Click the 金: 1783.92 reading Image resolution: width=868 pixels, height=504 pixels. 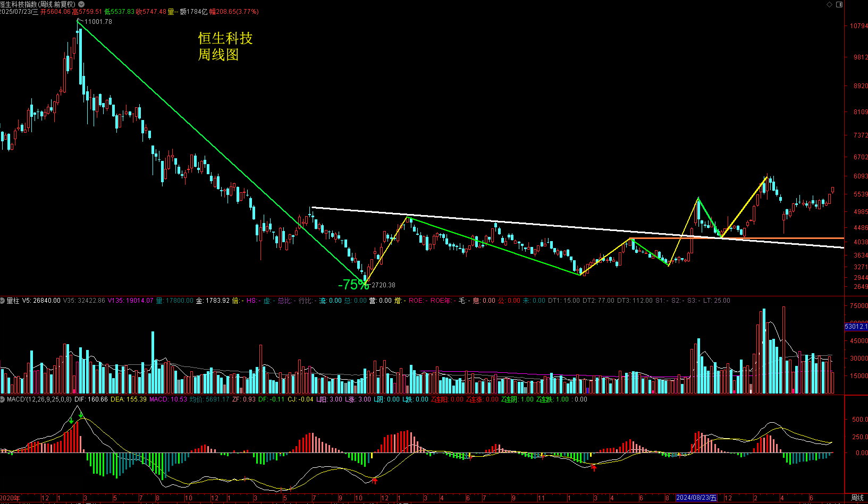pos(213,301)
